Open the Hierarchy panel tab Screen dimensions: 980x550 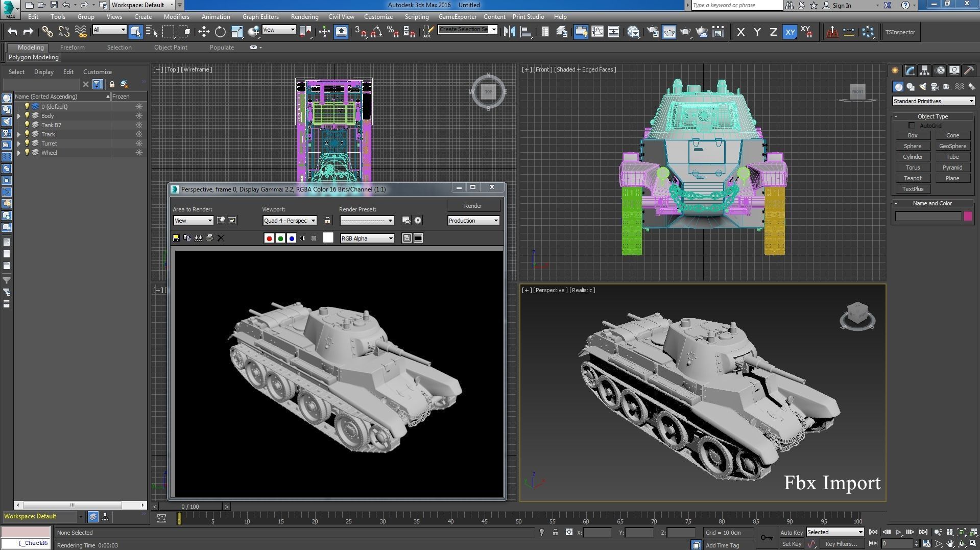(x=924, y=70)
